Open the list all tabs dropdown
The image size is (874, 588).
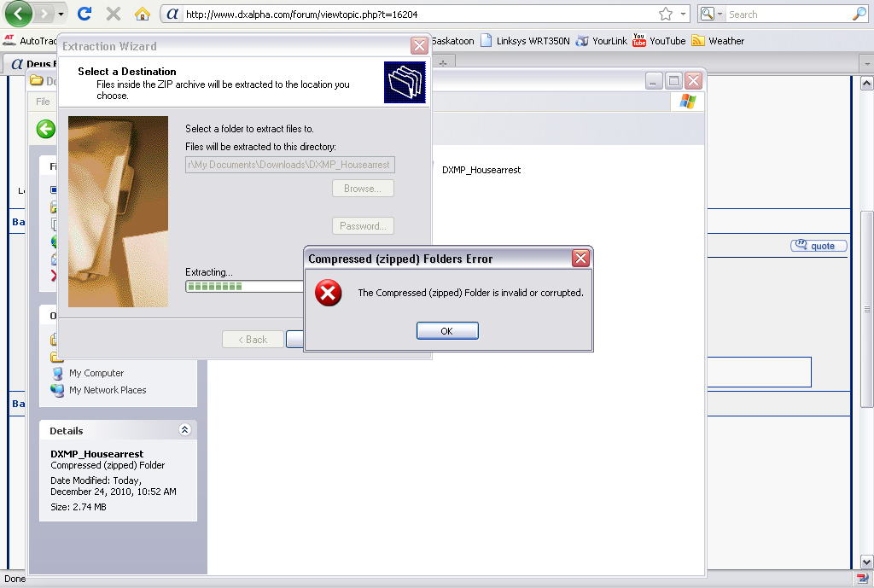(x=867, y=63)
